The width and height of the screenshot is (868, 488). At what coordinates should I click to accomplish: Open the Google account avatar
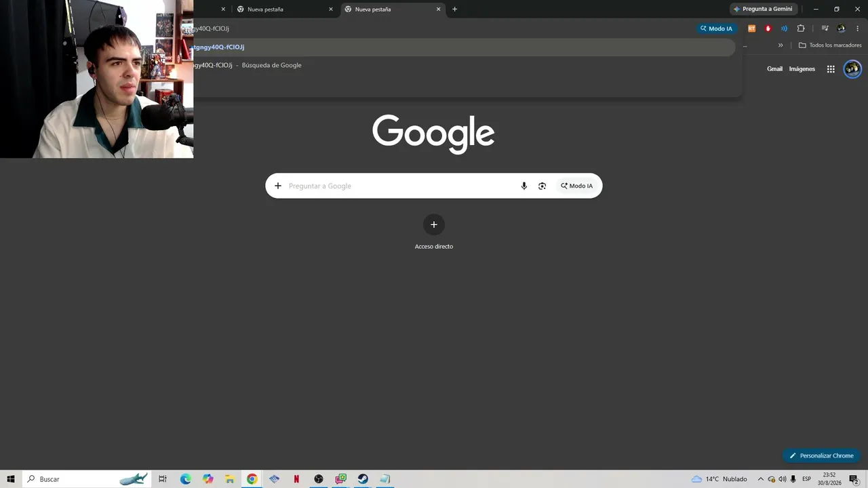coord(852,68)
